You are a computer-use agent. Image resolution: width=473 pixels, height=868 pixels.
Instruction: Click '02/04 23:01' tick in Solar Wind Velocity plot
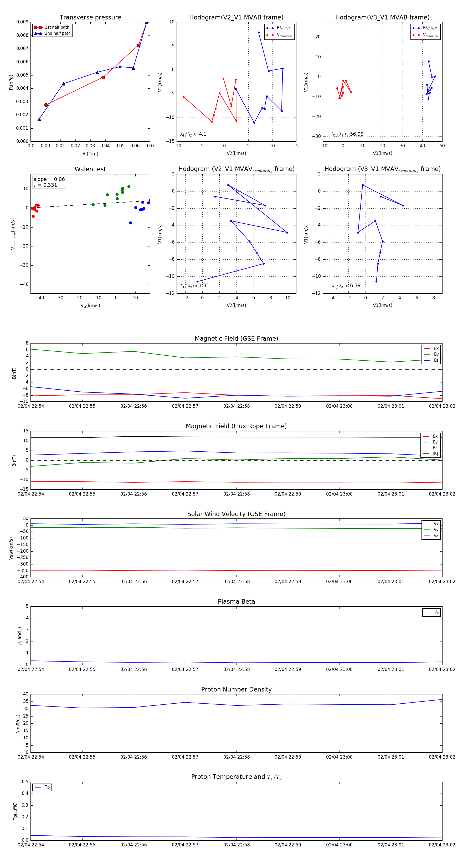click(x=390, y=581)
